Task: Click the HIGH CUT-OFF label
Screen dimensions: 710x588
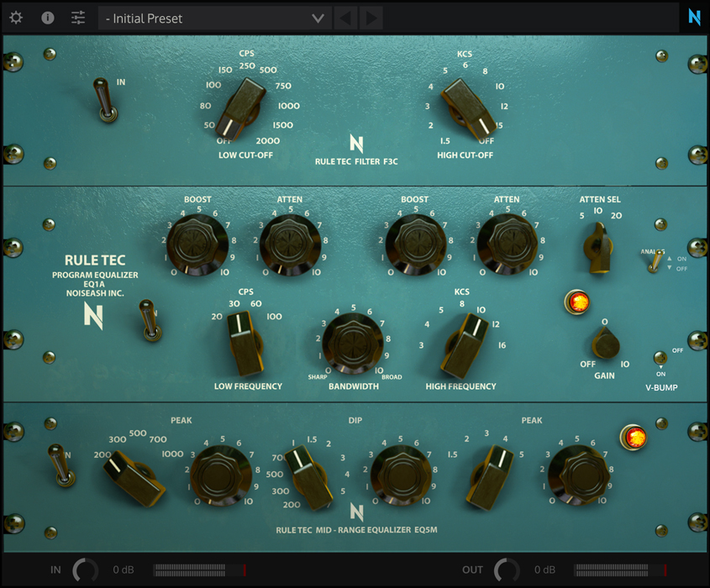Action: (465, 155)
